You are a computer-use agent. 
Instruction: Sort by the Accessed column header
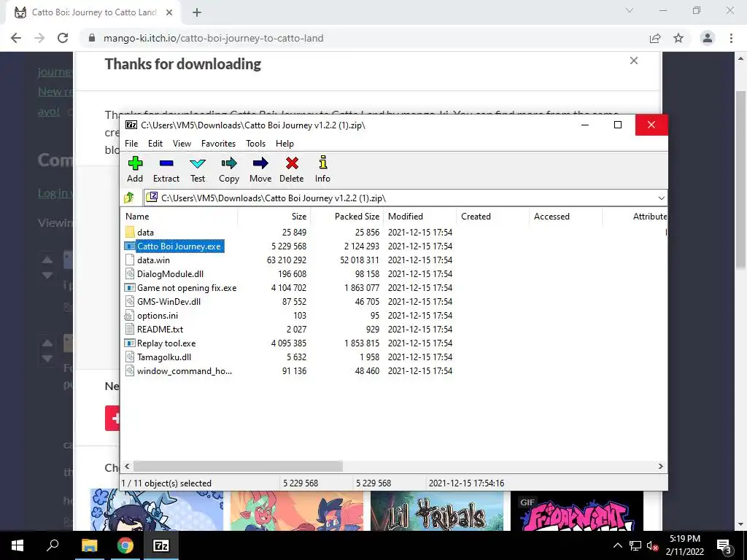click(565, 216)
